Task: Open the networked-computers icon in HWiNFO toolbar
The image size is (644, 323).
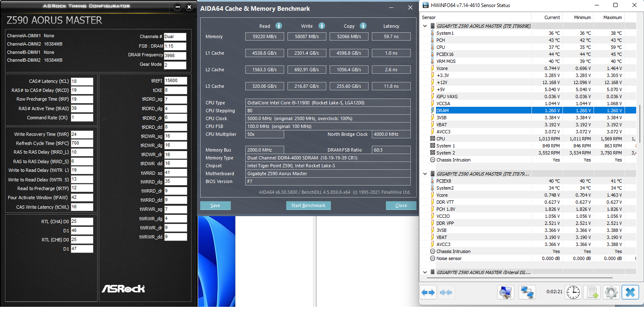Action: [x=527, y=292]
